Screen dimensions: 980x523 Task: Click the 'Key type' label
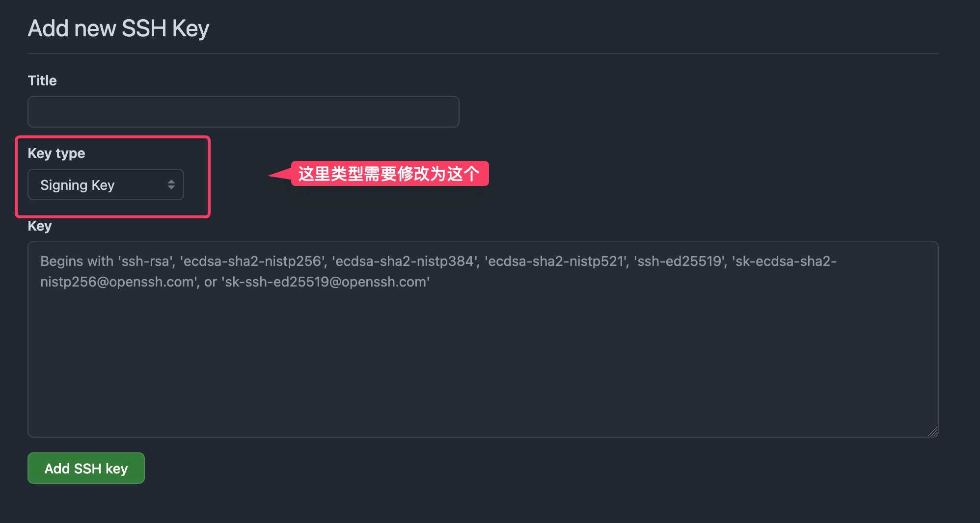[x=56, y=153]
